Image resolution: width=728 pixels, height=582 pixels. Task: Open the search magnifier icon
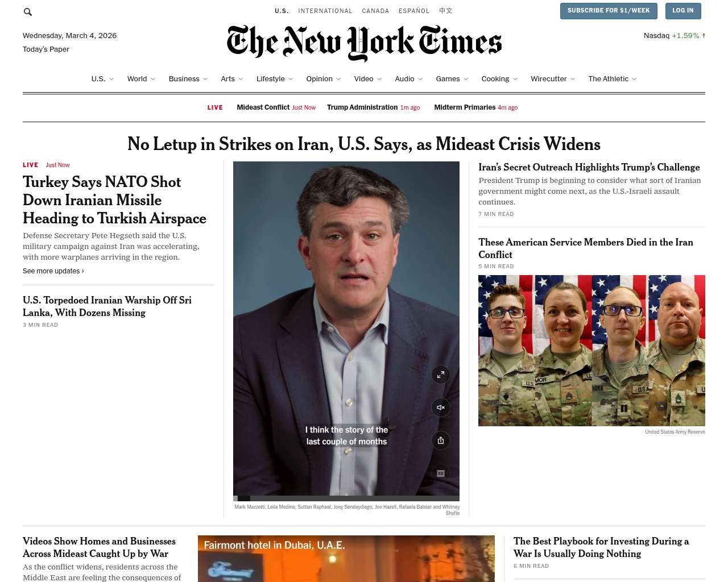pyautogui.click(x=28, y=11)
